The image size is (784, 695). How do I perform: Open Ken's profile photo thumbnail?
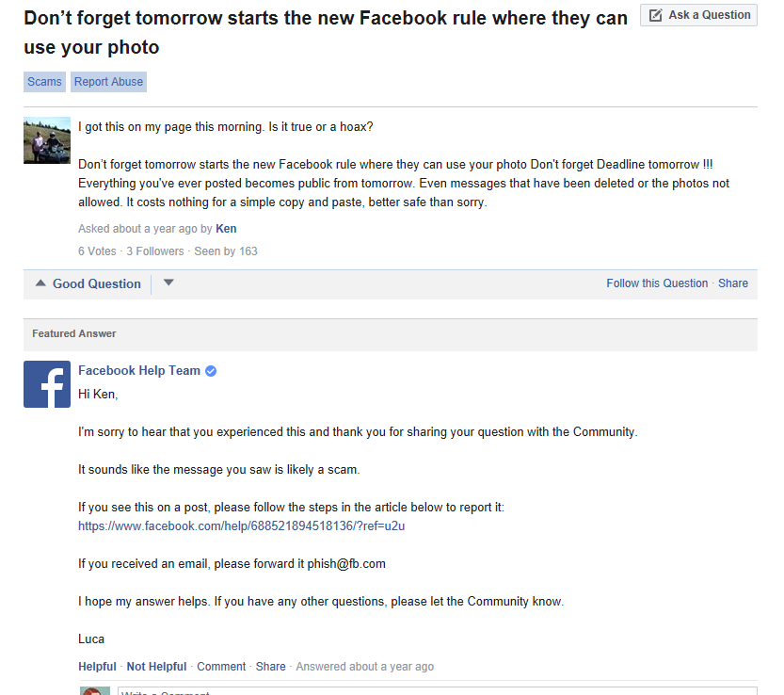point(47,140)
